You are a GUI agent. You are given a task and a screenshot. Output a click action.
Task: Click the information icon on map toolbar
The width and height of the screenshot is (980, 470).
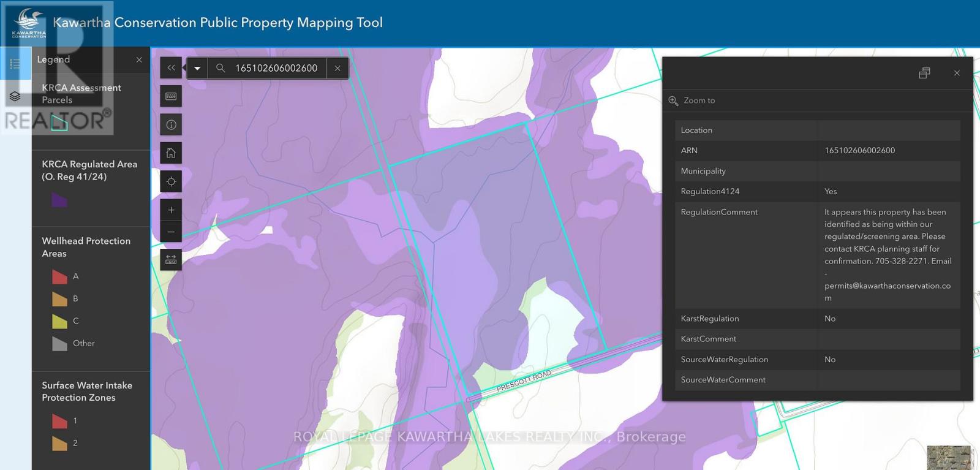[x=171, y=125]
